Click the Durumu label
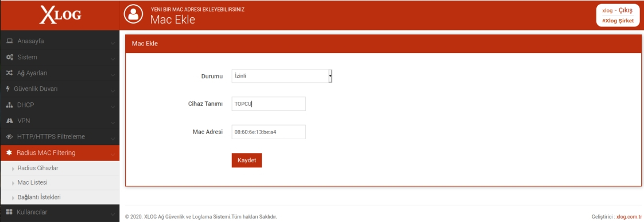 212,76
